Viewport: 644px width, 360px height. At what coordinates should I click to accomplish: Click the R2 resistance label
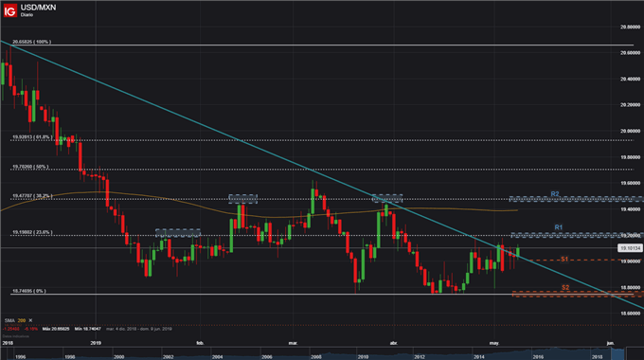[x=555, y=193]
